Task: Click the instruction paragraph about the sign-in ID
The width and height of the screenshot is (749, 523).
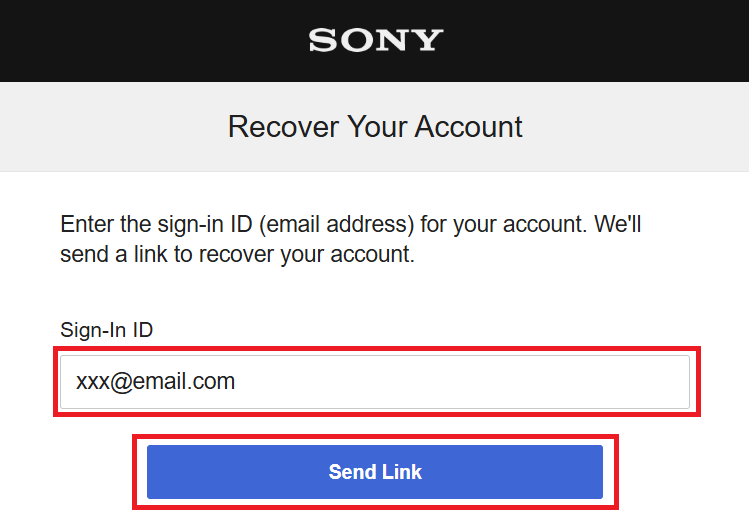Action: click(x=350, y=239)
